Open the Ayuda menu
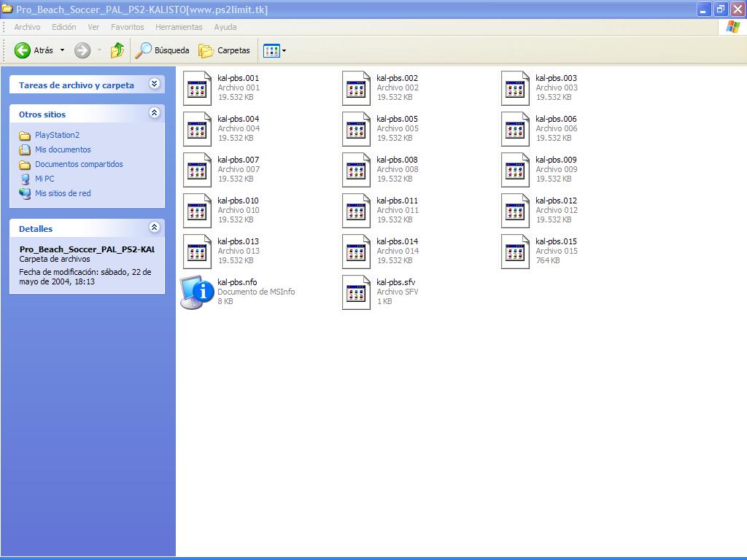The height and width of the screenshot is (560, 747). [225, 27]
